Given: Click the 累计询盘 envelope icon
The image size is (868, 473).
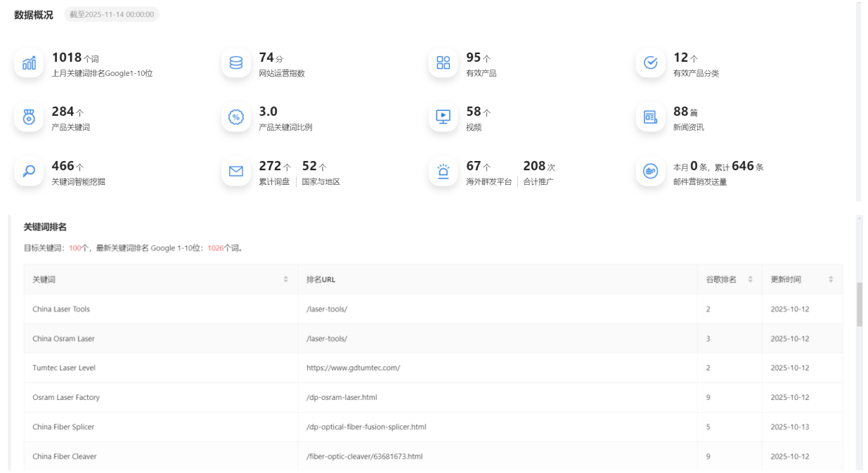Looking at the screenshot, I should coord(236,171).
